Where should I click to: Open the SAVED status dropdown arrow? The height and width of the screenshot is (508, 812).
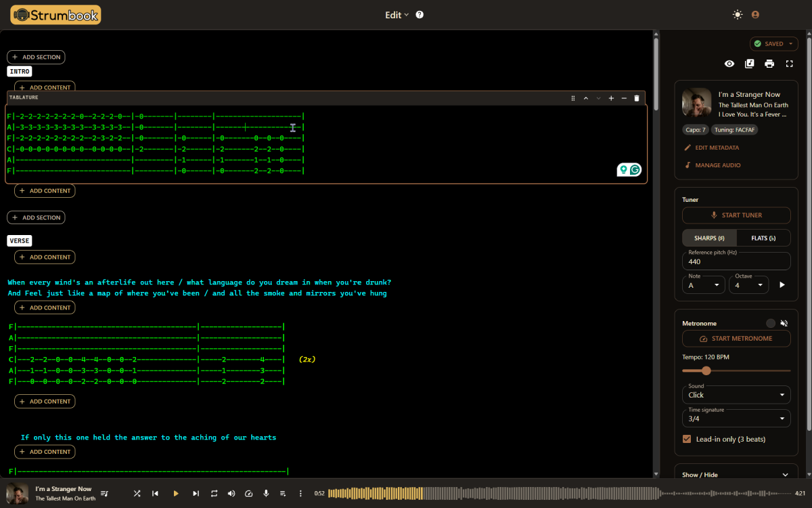pyautogui.click(x=790, y=44)
